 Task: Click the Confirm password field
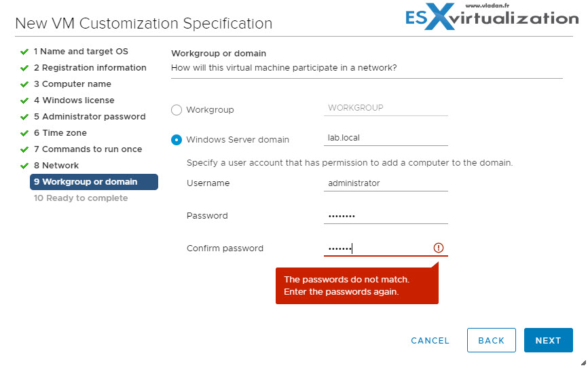(377, 249)
